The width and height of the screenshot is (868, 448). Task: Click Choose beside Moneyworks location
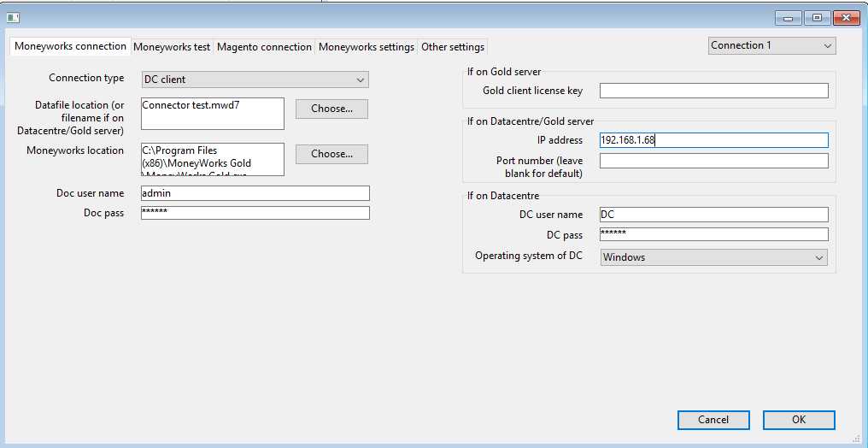(331, 155)
